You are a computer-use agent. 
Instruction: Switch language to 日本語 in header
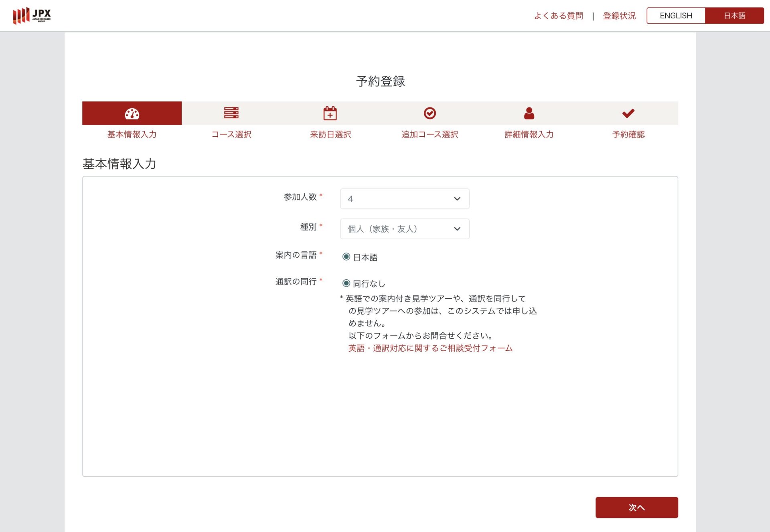coord(734,16)
